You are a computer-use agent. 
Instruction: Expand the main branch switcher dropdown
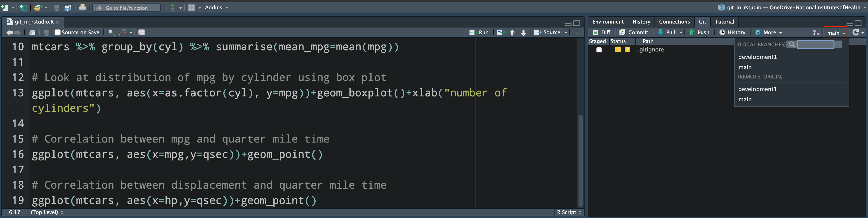click(836, 33)
